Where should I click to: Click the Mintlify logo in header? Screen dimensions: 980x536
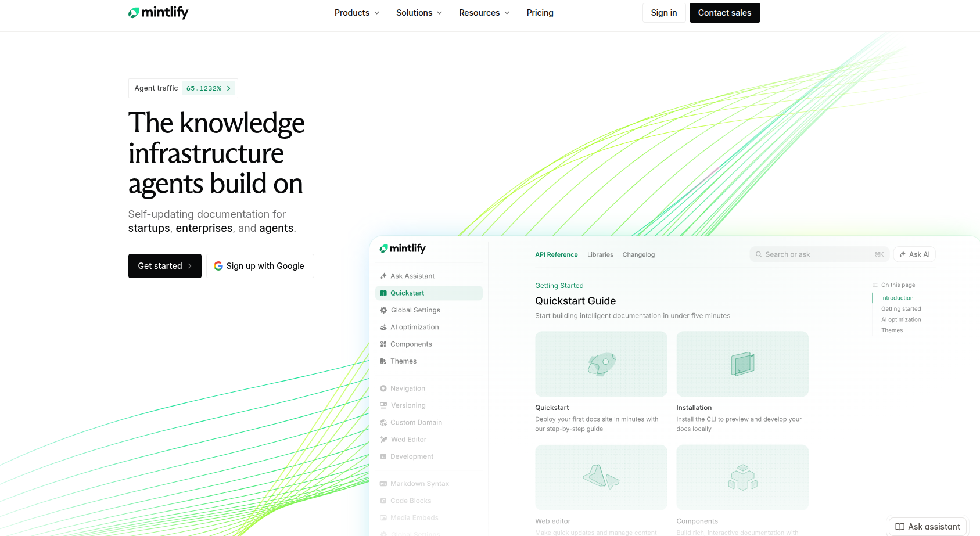[158, 12]
